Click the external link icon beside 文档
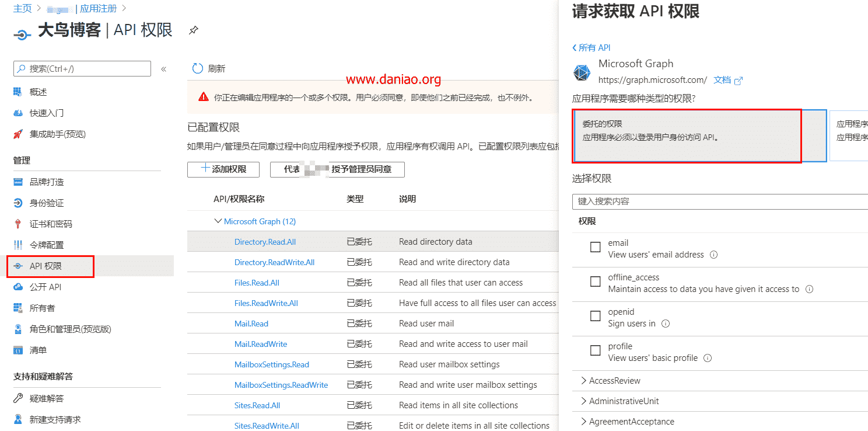The height and width of the screenshot is (431, 868). tap(738, 81)
